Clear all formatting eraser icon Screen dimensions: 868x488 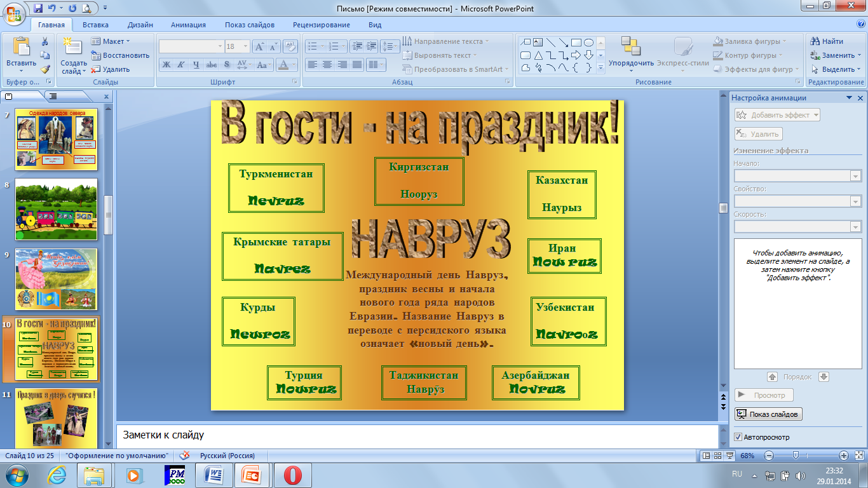point(290,46)
